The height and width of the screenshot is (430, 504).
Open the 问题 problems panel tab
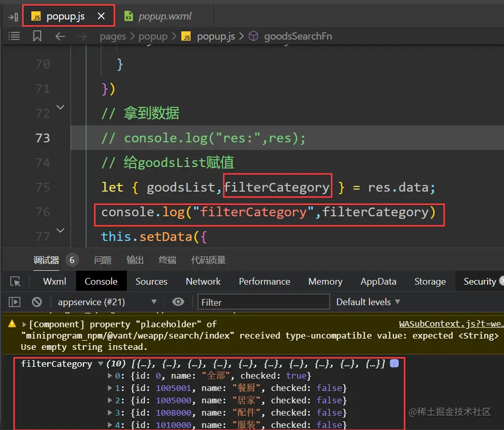[103, 260]
